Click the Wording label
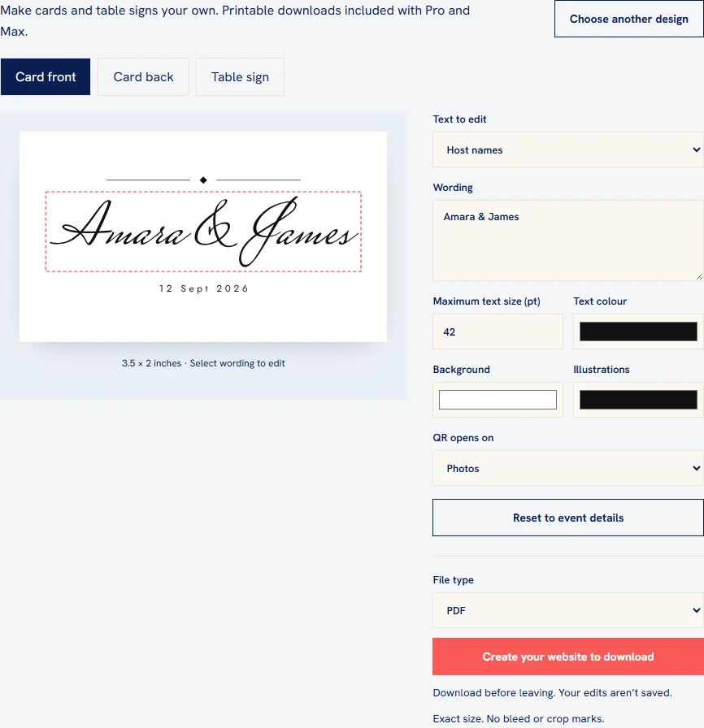This screenshot has height=728, width=704. 453,188
